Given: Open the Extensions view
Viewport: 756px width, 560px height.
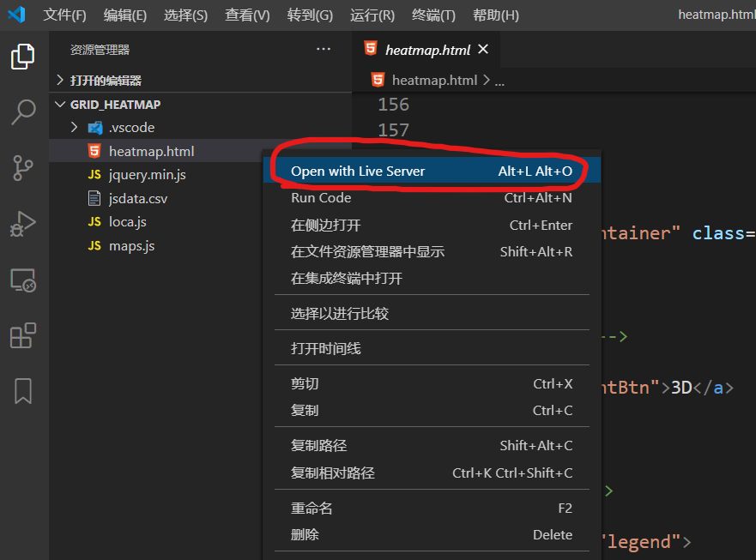Looking at the screenshot, I should [22, 335].
